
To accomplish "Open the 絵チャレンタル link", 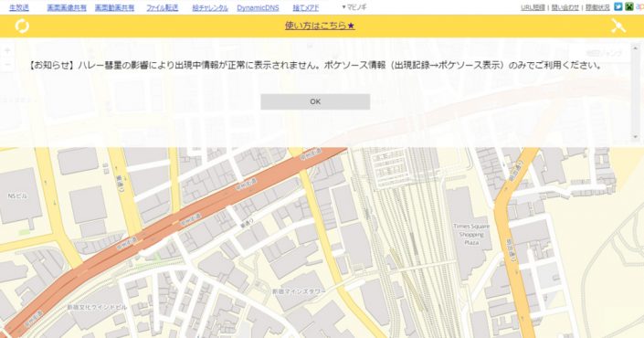I will (x=210, y=7).
